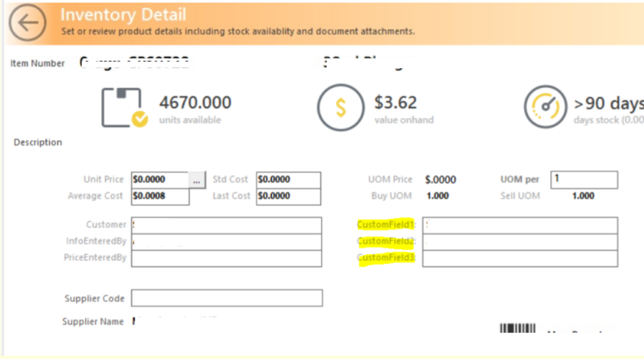Select the >90 days stock text

click(609, 103)
